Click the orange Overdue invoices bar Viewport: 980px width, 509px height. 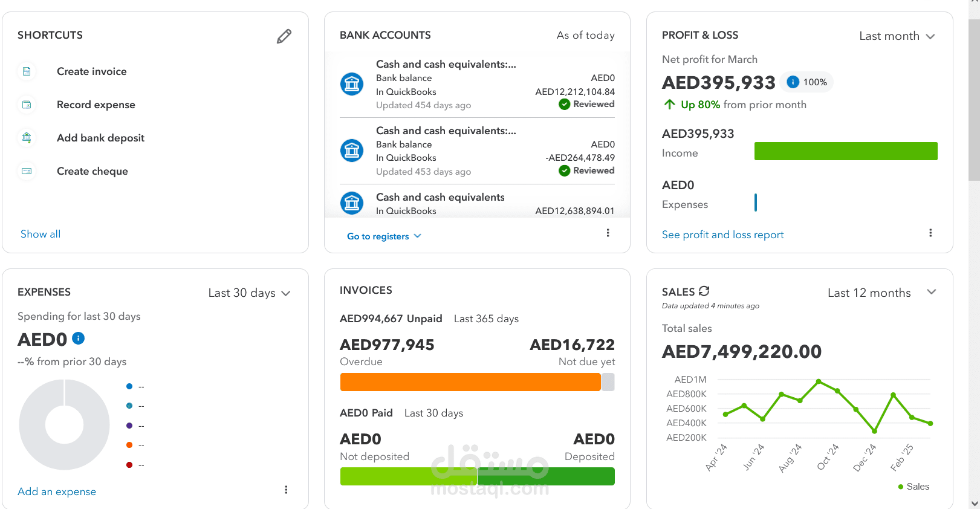(x=470, y=382)
